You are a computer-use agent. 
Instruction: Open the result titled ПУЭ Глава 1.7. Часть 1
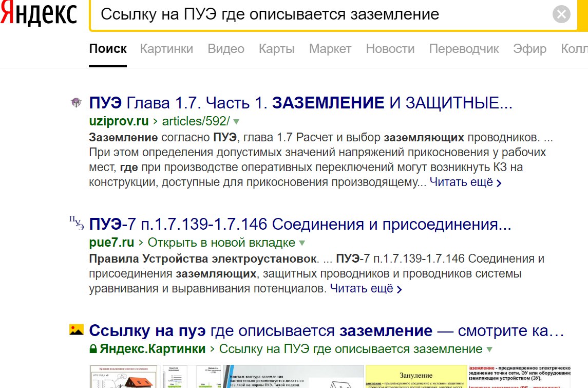(301, 103)
